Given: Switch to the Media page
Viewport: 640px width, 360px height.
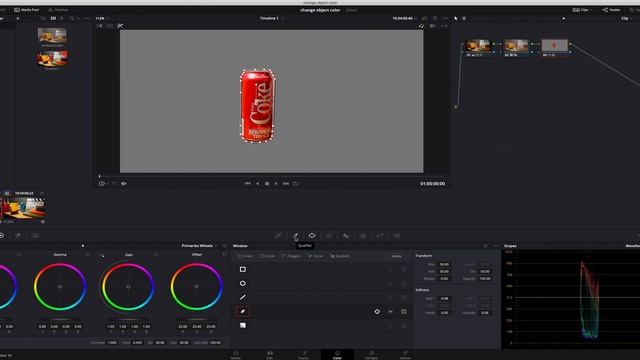Looking at the screenshot, I should [x=236, y=355].
